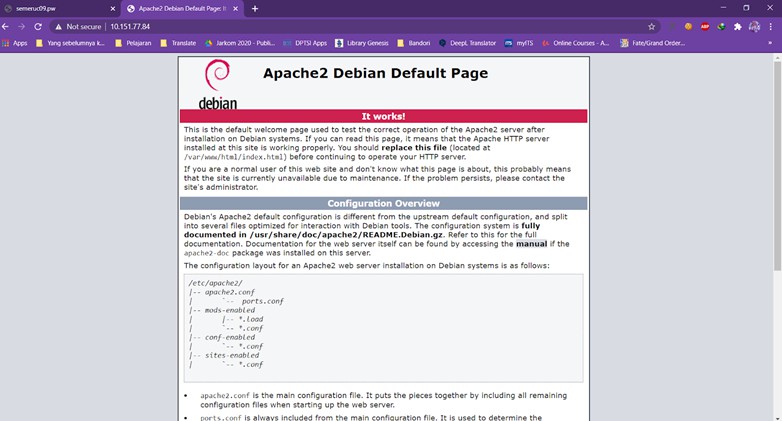Click the apache2-doc package name text
The width and height of the screenshot is (782, 421).
pyautogui.click(x=206, y=253)
